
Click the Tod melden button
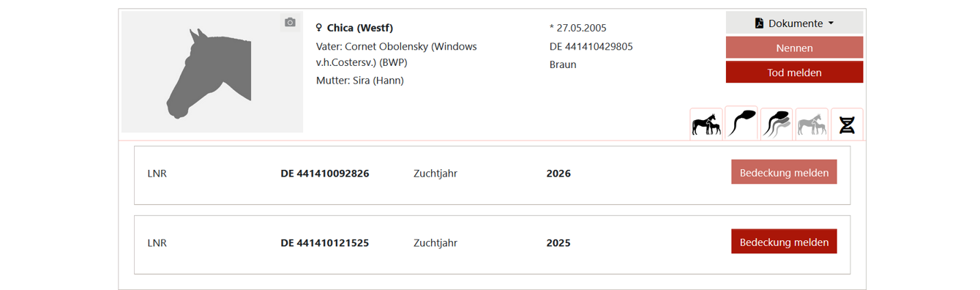pyautogui.click(x=794, y=72)
